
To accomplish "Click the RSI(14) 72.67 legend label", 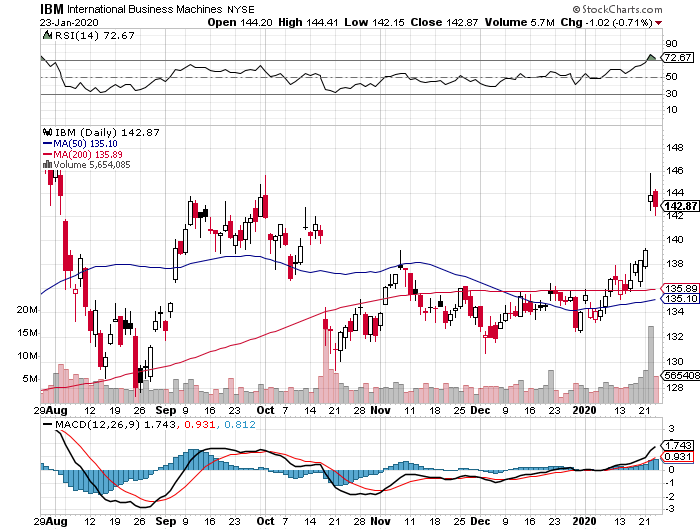I will pos(94,36).
